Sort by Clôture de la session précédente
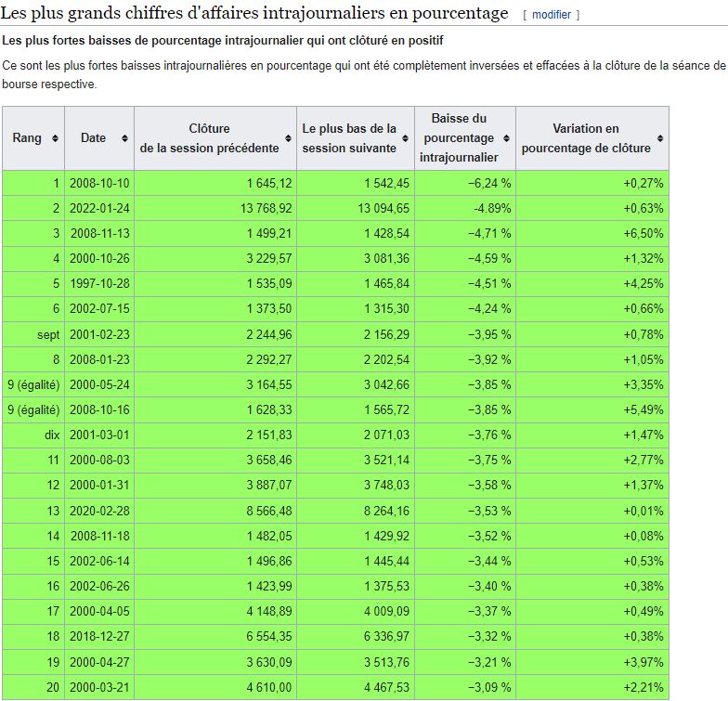 click(x=289, y=138)
